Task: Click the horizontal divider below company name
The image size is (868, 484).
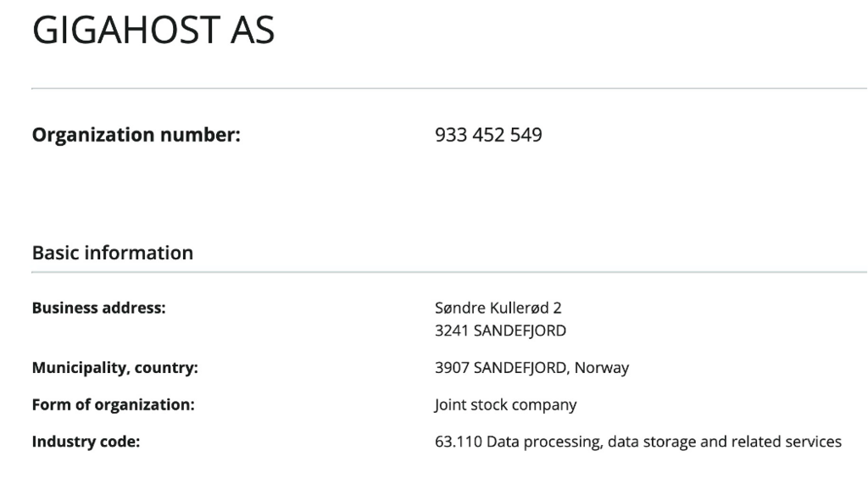Action: [x=449, y=88]
